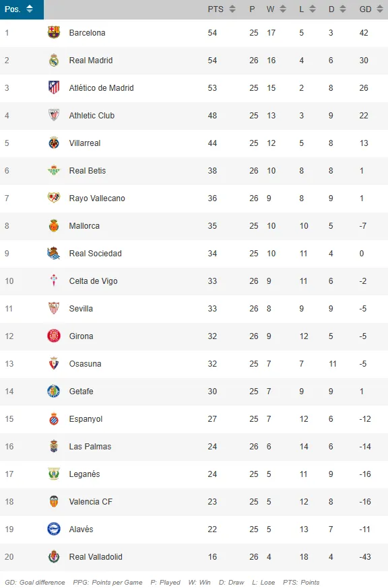The height and width of the screenshot is (588, 388).
Task: Click the highlighted Pos. header cell
Action: pos(20,9)
